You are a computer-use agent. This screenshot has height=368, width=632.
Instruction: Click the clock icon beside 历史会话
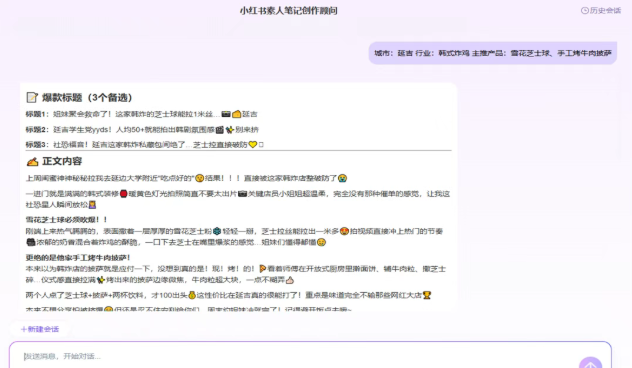pyautogui.click(x=584, y=10)
